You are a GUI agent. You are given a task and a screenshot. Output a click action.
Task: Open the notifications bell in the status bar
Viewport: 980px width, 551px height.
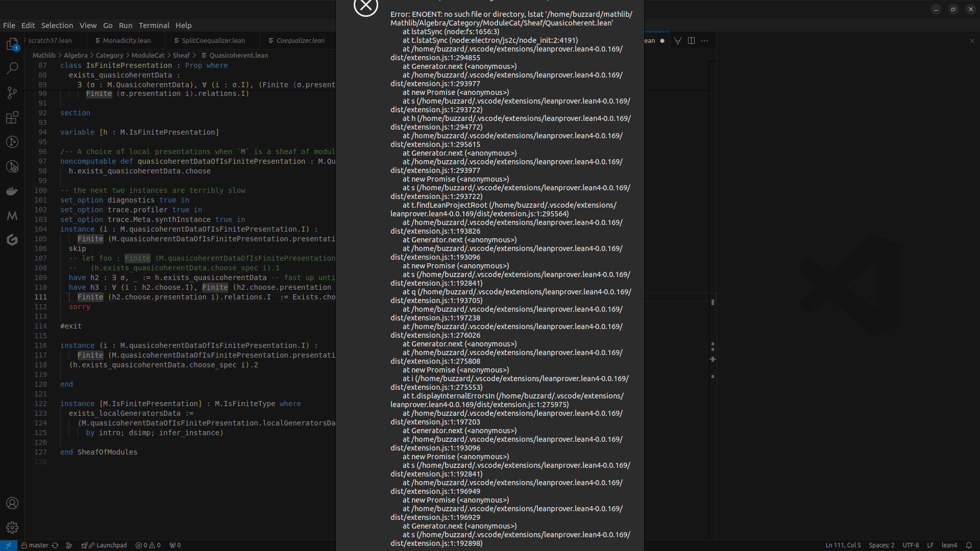click(x=969, y=545)
